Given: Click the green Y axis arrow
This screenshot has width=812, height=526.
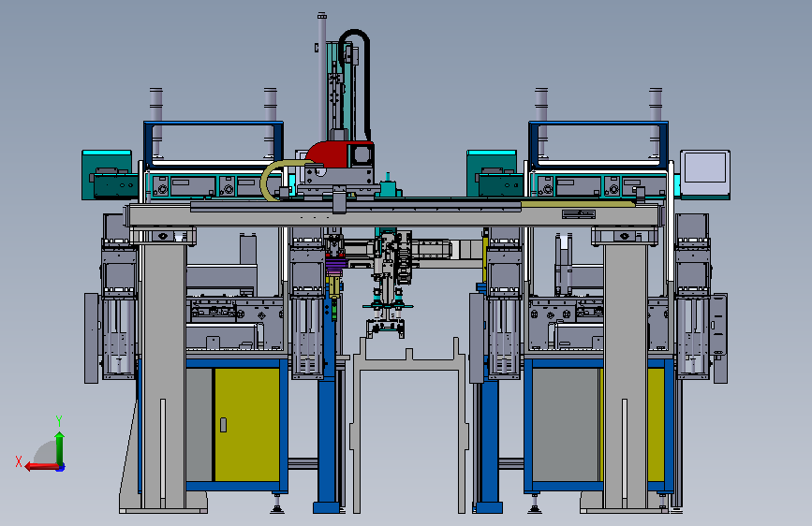Looking at the screenshot, I should (60, 447).
